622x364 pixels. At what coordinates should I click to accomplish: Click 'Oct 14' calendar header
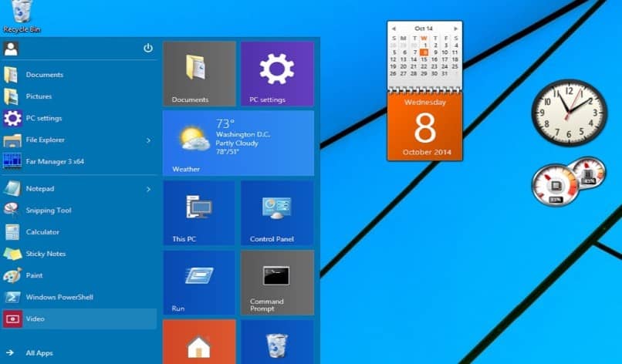click(424, 29)
